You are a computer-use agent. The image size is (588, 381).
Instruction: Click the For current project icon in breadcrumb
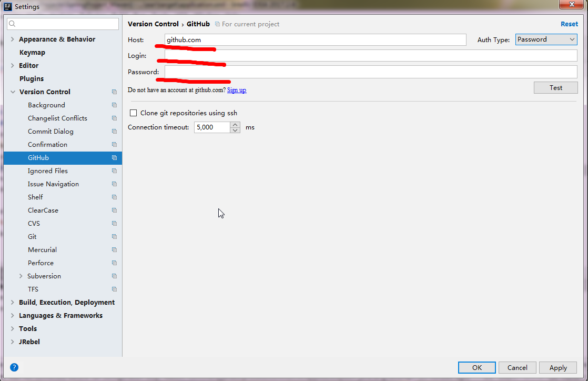(x=217, y=24)
